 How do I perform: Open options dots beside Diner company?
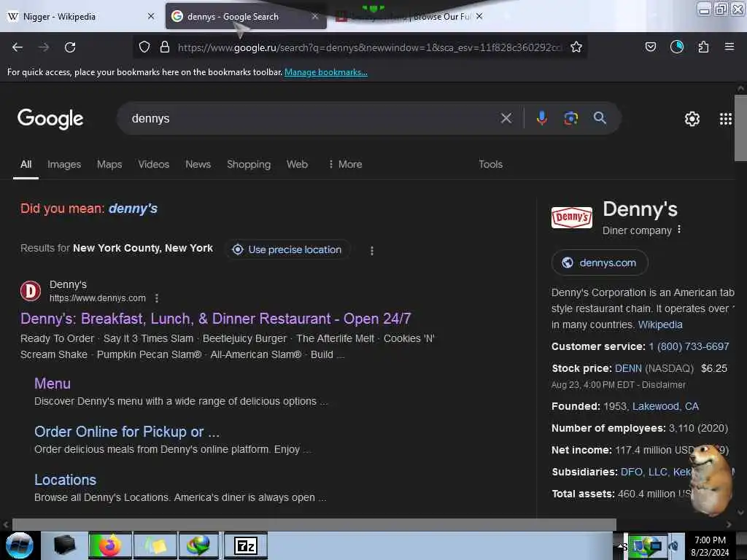[x=679, y=230]
